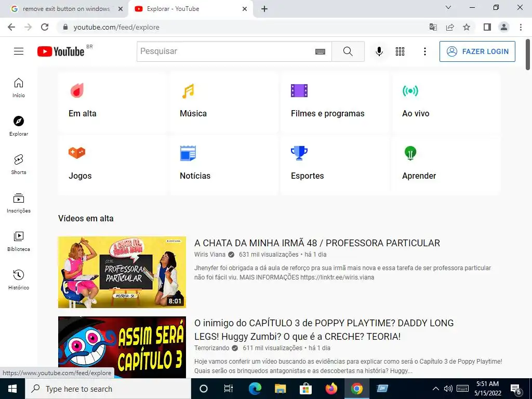Visit the Terrorizando channel
Screen dimensions: 532x399
tap(212, 348)
